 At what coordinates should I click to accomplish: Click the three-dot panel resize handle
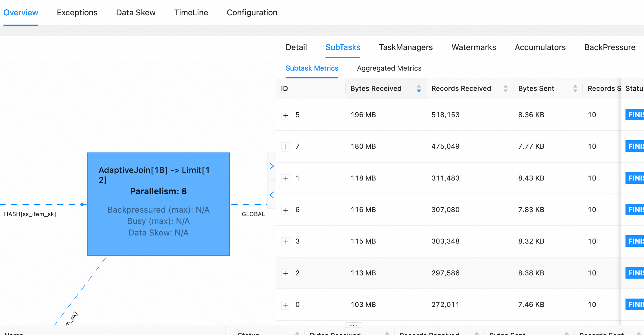(x=353, y=325)
